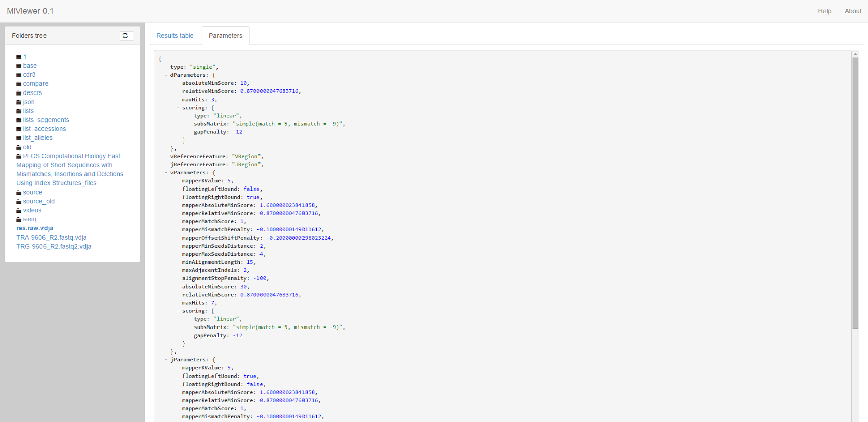The height and width of the screenshot is (422, 868).
Task: Open the Help link in top bar
Action: [x=824, y=11]
